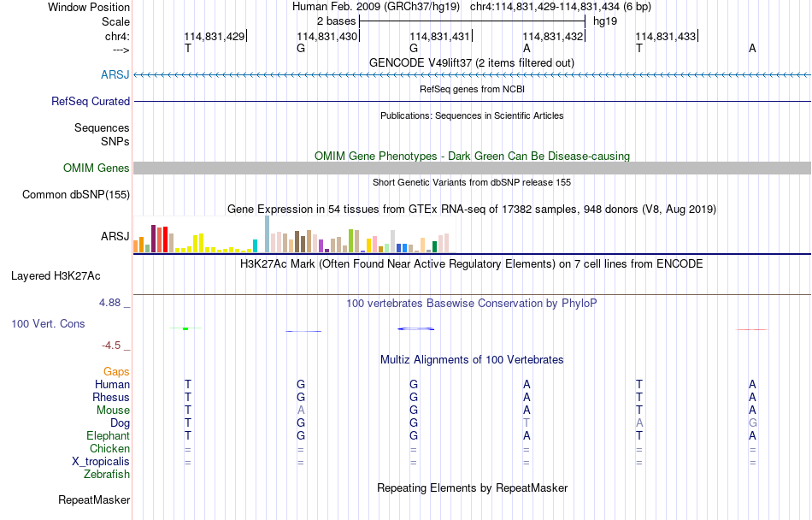The width and height of the screenshot is (812, 520).
Task: Click Dog row's gray mismatched G base
Action: (752, 423)
